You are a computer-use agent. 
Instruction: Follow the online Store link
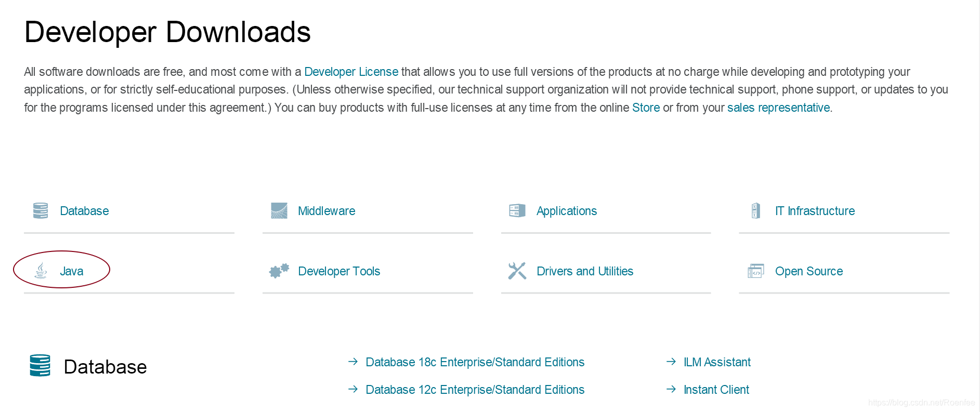pyautogui.click(x=646, y=108)
